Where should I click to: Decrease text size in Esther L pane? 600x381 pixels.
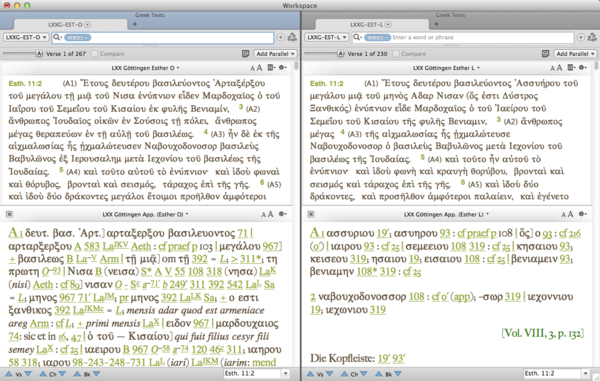pyautogui.click(x=553, y=68)
